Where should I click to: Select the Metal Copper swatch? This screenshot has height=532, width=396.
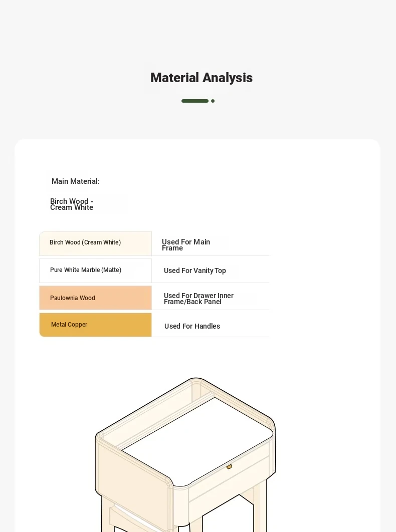(95, 325)
